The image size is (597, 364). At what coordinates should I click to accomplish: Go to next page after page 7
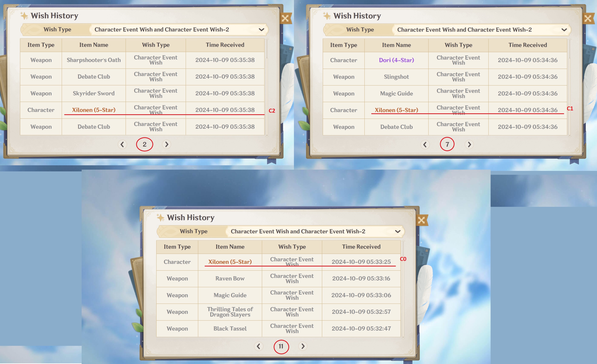(469, 145)
